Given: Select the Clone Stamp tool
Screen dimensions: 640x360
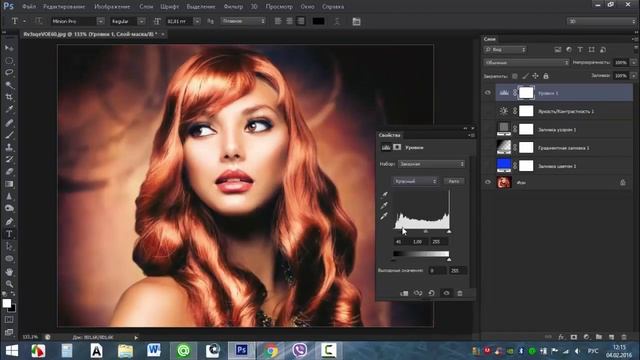Looking at the screenshot, I should (9, 147).
